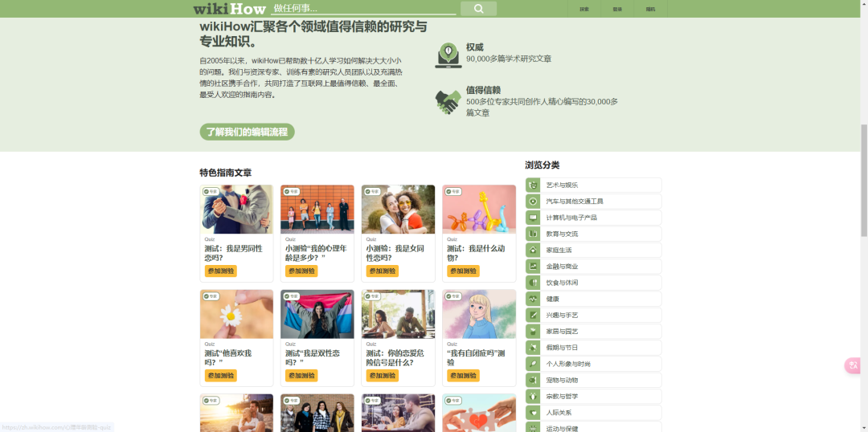Open the blonde girl illustration thumbnail
Viewport: 868px width, 432px height.
[x=479, y=314]
